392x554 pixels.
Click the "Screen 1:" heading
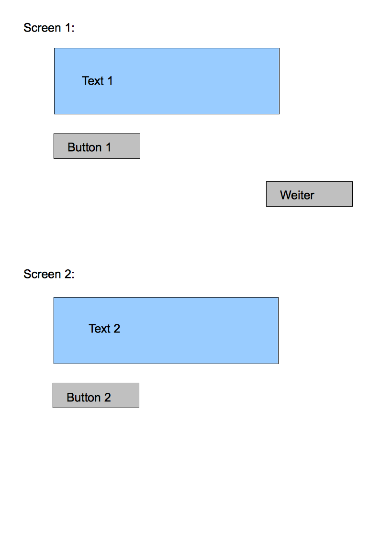point(49,28)
